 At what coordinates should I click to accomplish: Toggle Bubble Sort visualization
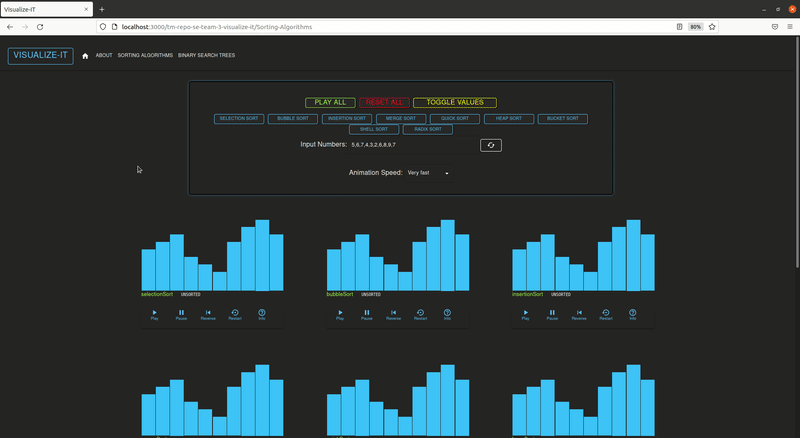293,119
